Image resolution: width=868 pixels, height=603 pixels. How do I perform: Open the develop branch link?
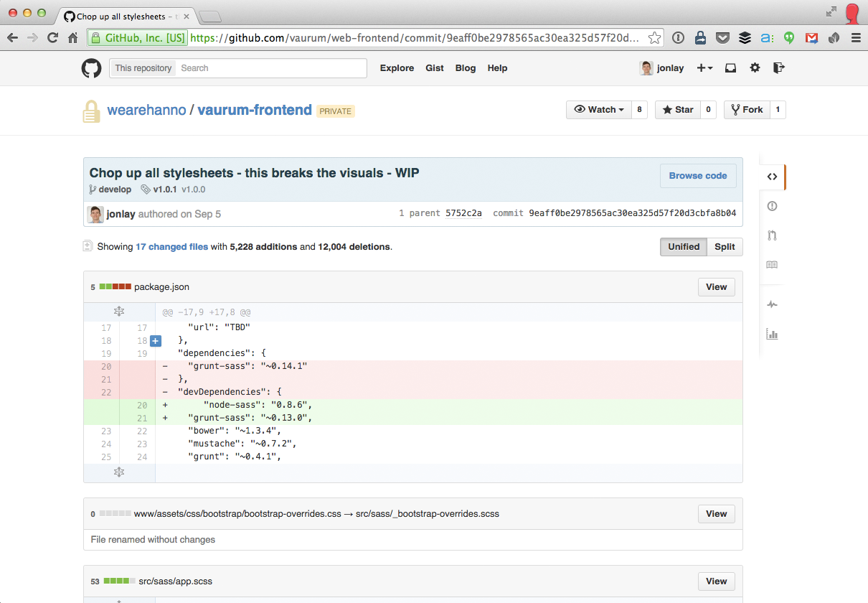[115, 190]
